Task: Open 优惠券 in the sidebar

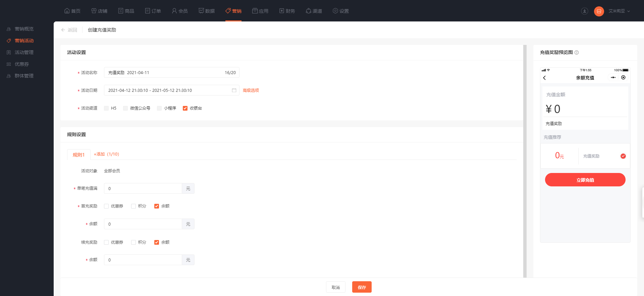Action: coord(18,64)
